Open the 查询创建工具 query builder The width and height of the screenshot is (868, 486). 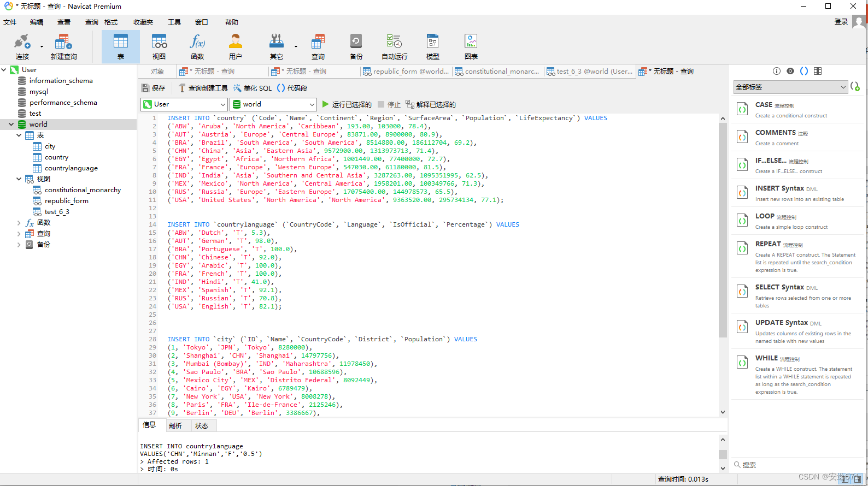[203, 88]
